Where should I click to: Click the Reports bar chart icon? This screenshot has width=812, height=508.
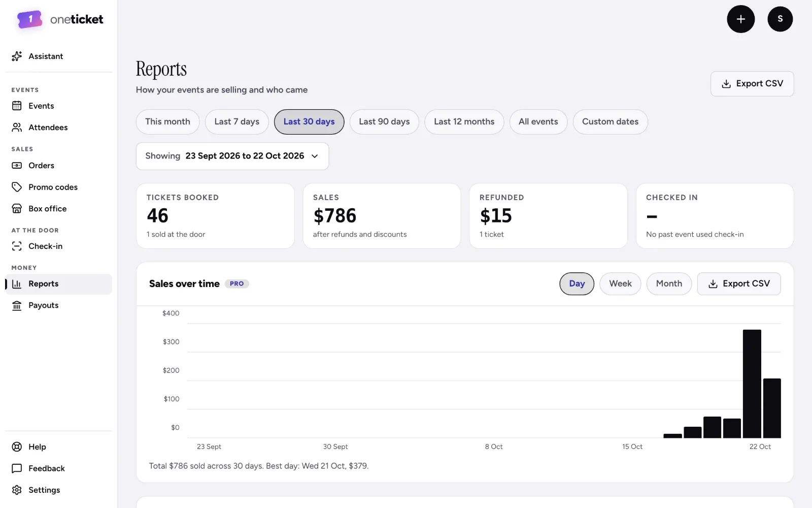17,284
